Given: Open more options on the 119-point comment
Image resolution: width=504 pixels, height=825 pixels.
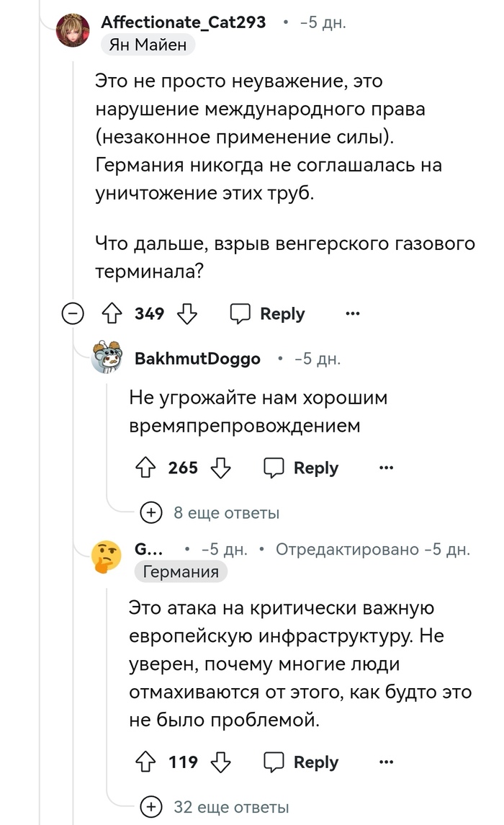Looking at the screenshot, I should coord(386,762).
